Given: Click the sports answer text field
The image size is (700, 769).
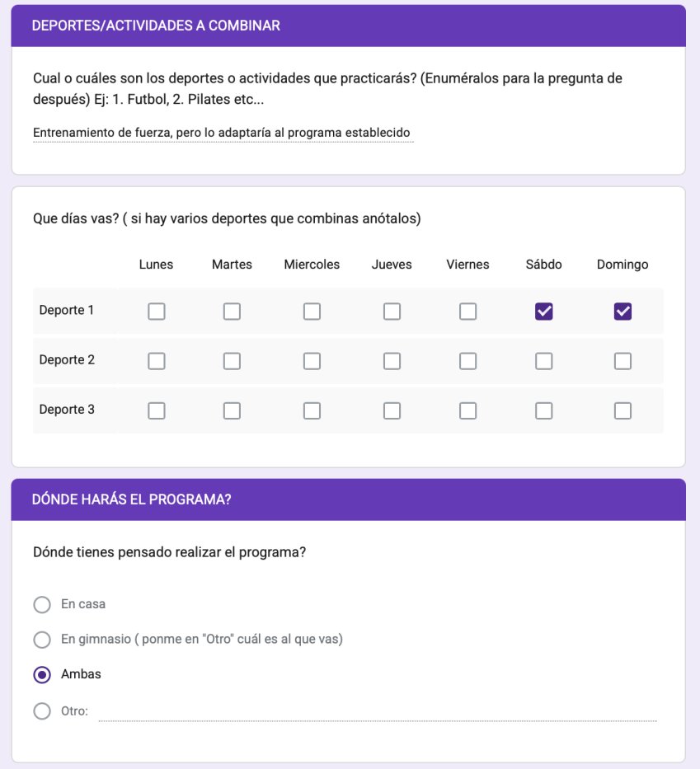Looking at the screenshot, I should pyautogui.click(x=223, y=133).
